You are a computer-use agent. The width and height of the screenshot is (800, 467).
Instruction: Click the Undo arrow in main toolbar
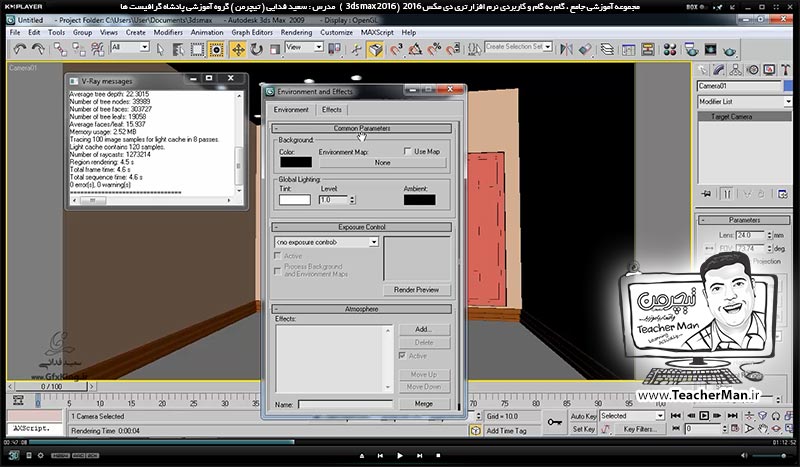(20, 50)
